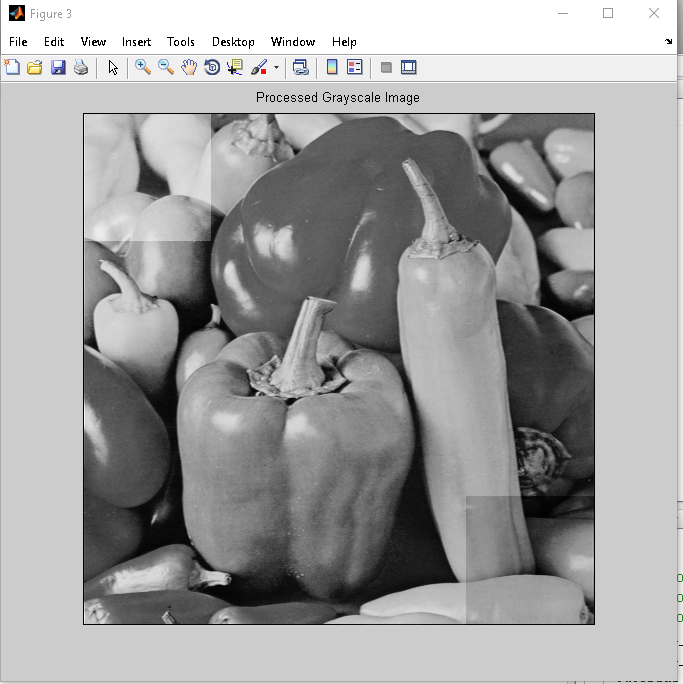The image size is (683, 684).
Task: Activate the Zoom In tool
Action: pyautogui.click(x=143, y=68)
